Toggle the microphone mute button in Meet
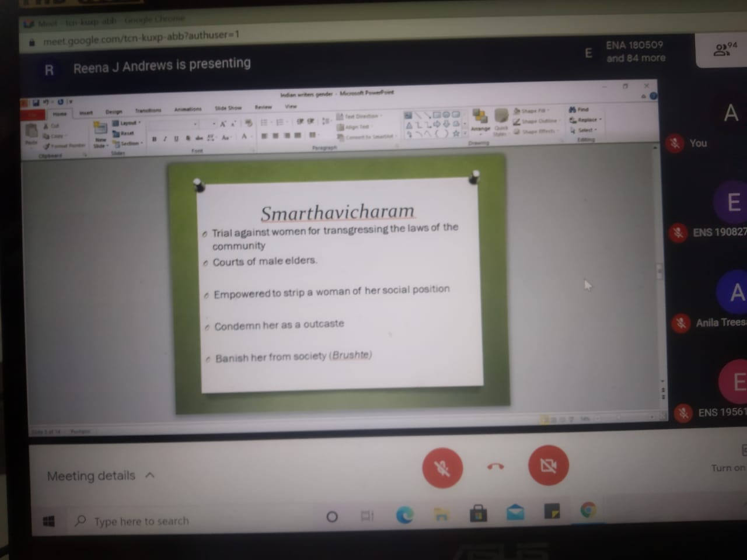The height and width of the screenshot is (560, 747). pyautogui.click(x=442, y=468)
